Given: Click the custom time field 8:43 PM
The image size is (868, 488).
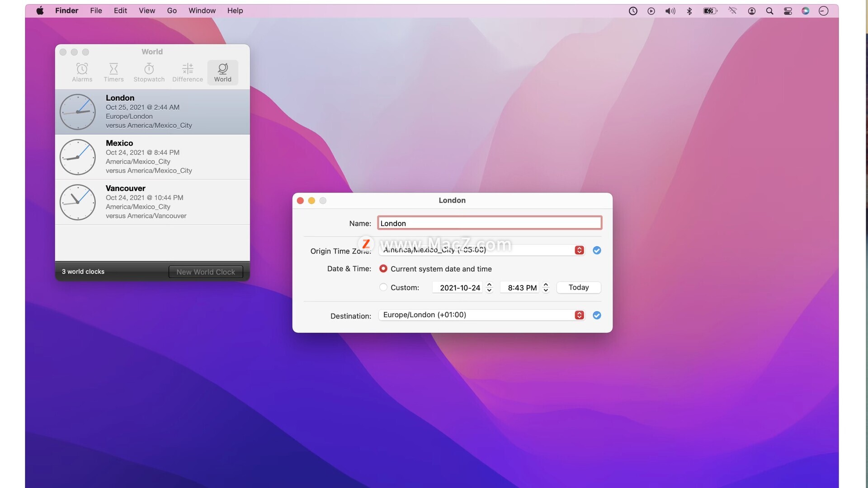Looking at the screenshot, I should pyautogui.click(x=520, y=287).
